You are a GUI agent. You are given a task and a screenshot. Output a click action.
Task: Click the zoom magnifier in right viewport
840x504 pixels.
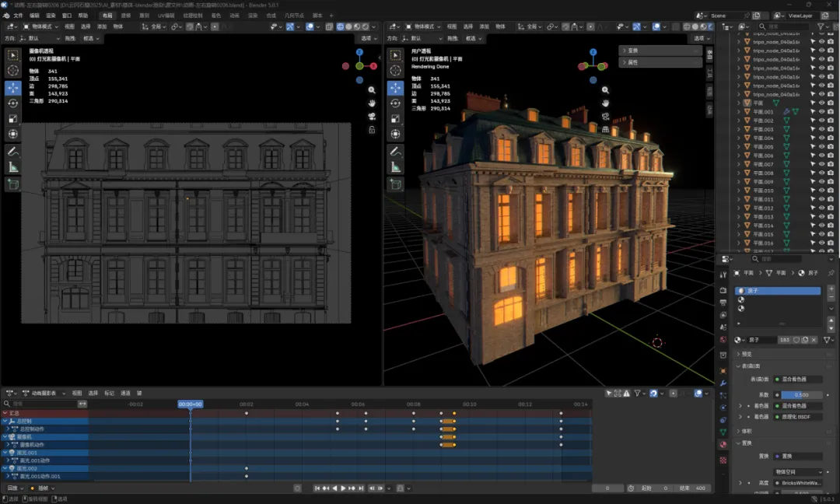[606, 90]
